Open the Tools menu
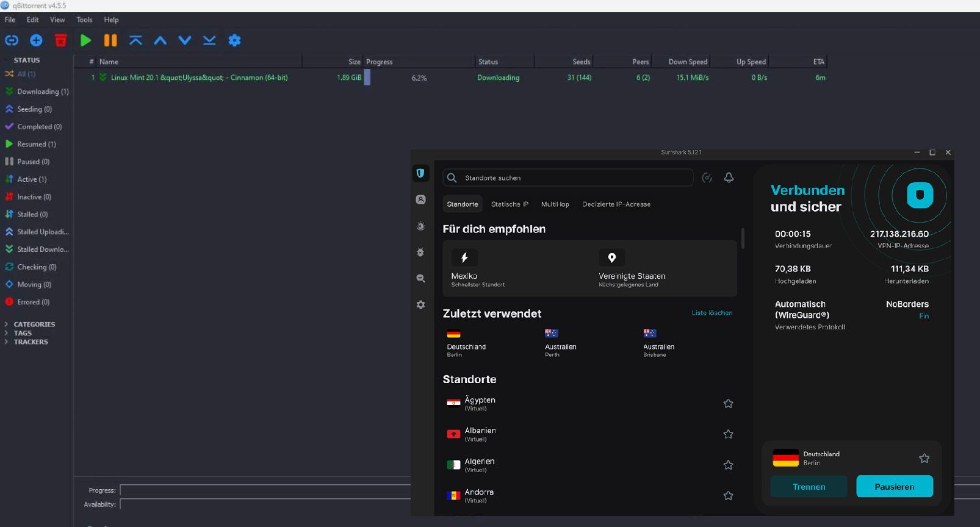Screen dimensions: 980x527 click(84, 20)
